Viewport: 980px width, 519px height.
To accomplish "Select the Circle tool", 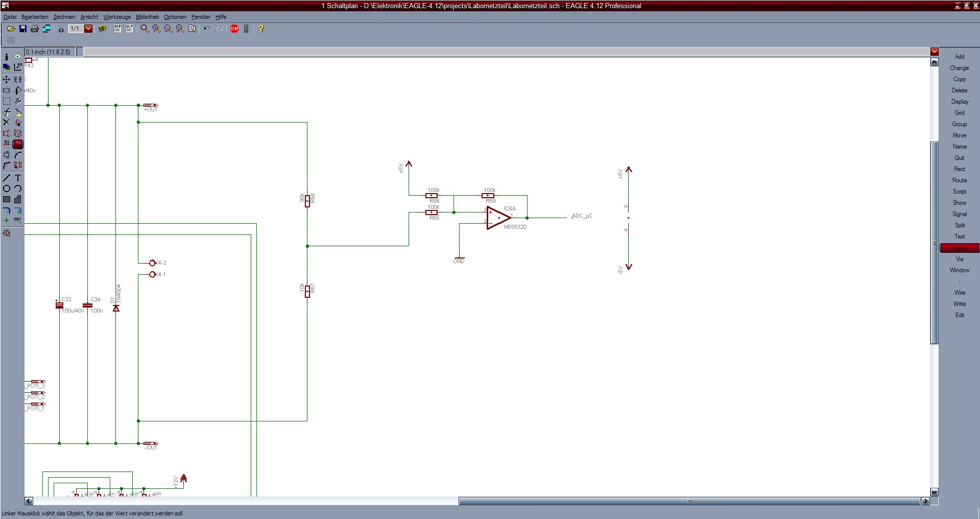I will [7, 188].
